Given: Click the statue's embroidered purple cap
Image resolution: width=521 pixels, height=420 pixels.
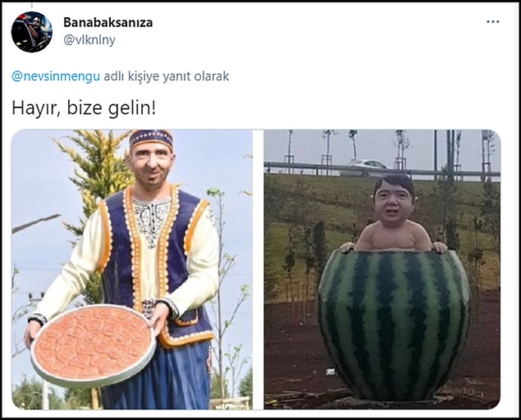Looking at the screenshot, I should [152, 139].
